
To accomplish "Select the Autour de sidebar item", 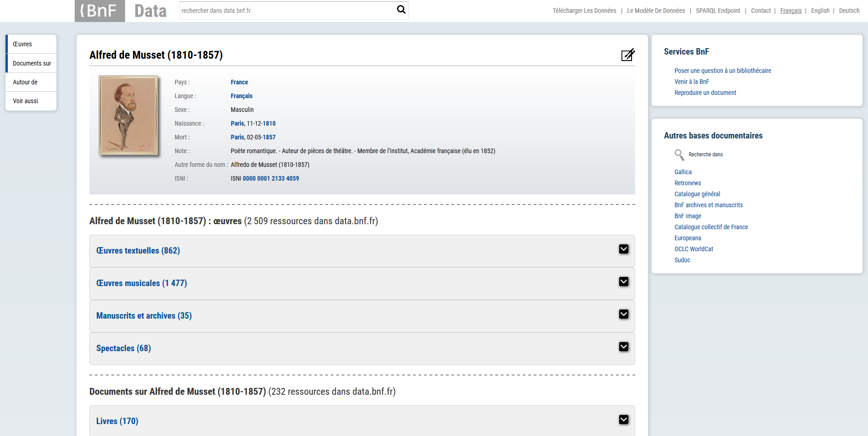I will coord(25,82).
